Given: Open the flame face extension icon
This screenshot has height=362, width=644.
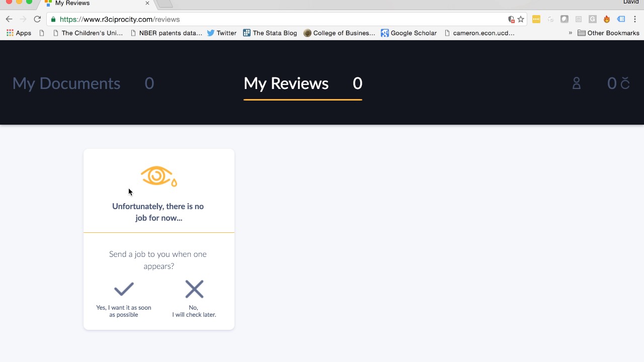Looking at the screenshot, I should 607,19.
